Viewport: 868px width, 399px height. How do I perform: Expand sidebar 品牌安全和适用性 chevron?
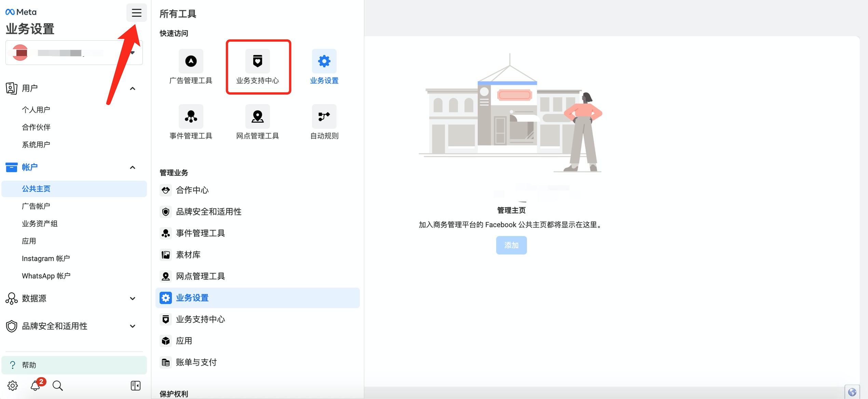point(133,327)
